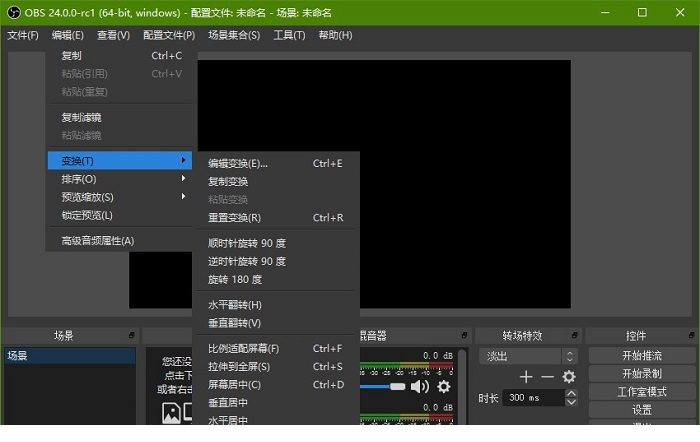Expand the 变换(T) submenu

120,161
